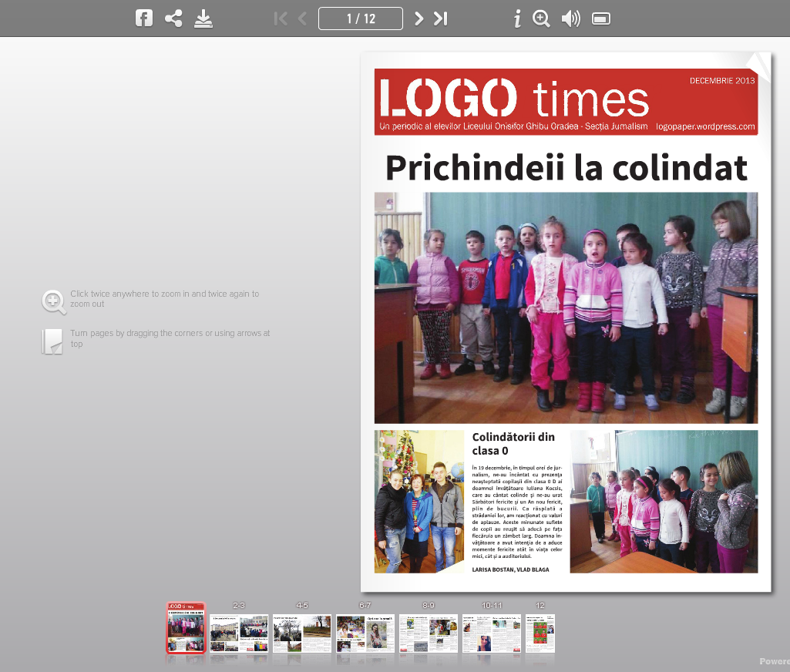Open pages 4-5 thumbnail
This screenshot has width=790, height=672.
coord(302,633)
